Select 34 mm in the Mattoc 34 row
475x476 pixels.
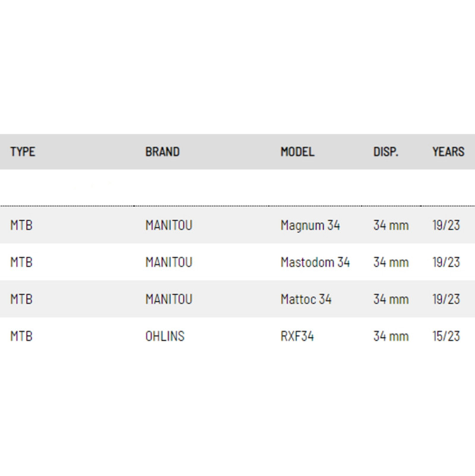coord(391,299)
